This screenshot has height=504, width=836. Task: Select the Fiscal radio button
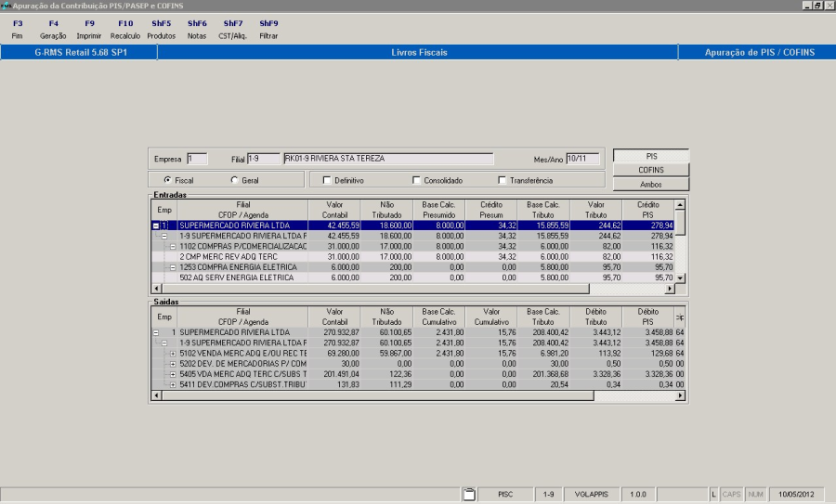[x=167, y=180]
